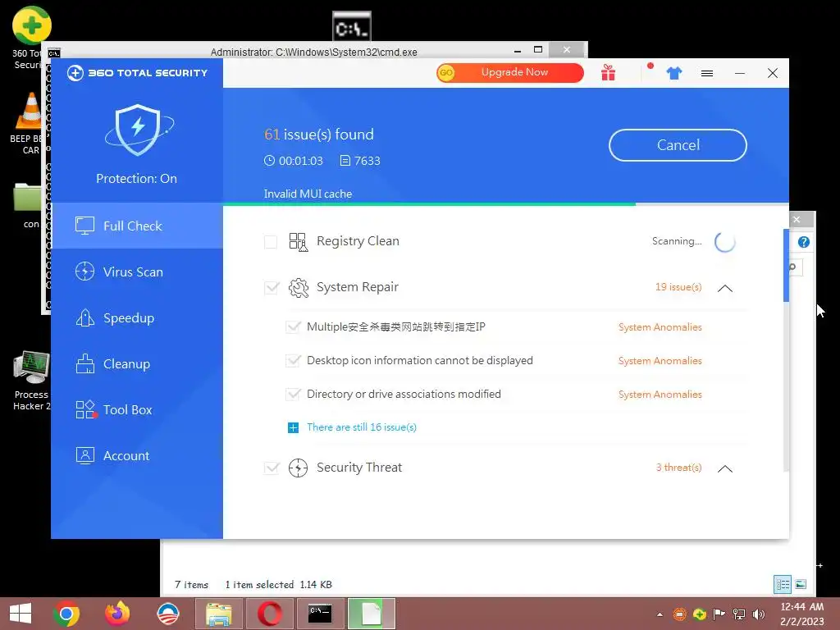Cancel the running scan
Viewport: 840px width, 630px height.
(678, 145)
